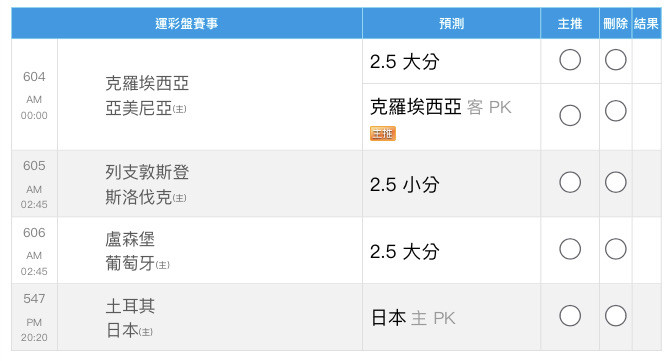Open the 克羅埃西亞 vs 亞美尼亞 match
The image size is (668, 361).
[147, 96]
